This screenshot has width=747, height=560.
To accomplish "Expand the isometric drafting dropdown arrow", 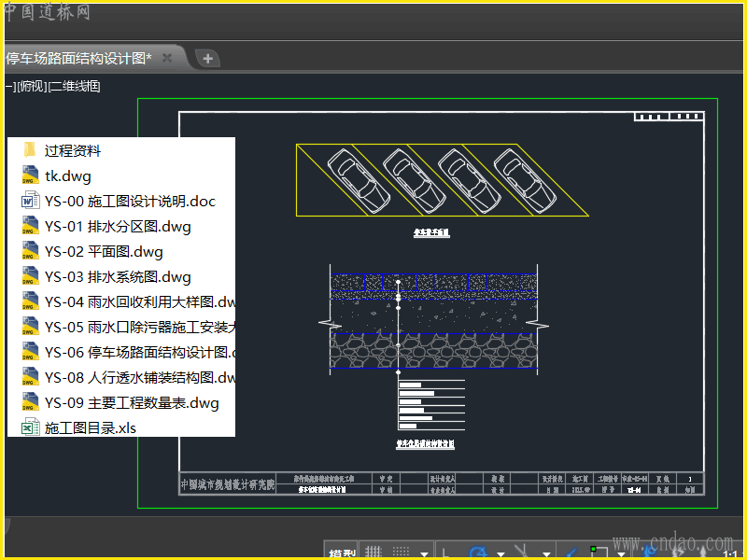I will [x=545, y=553].
